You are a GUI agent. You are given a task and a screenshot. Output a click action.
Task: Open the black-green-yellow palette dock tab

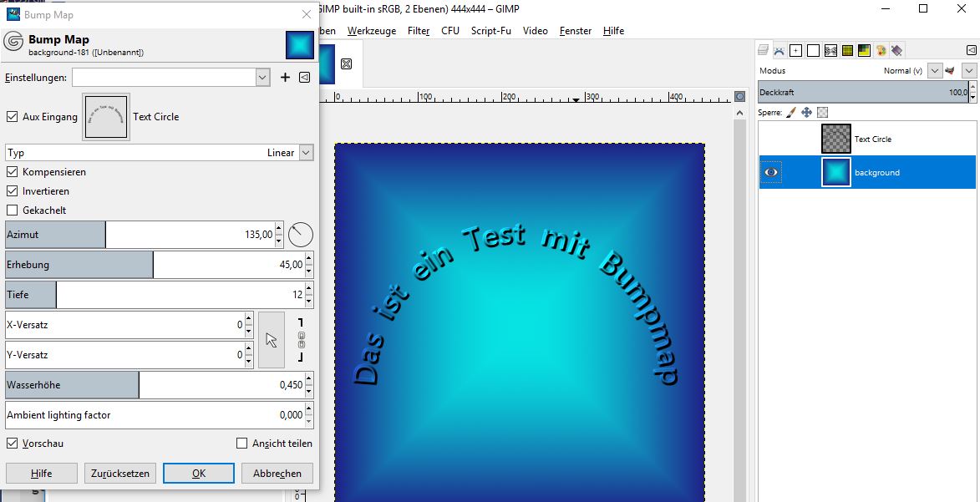pos(864,51)
